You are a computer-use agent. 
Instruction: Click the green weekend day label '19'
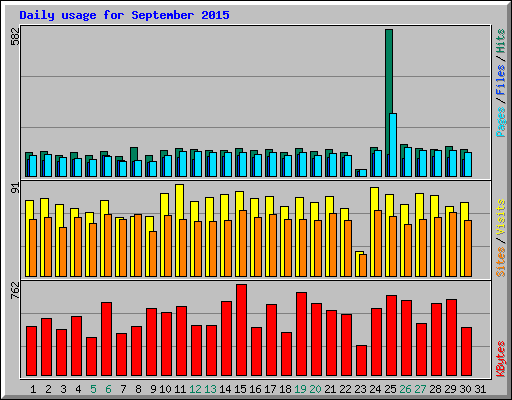click(300, 389)
